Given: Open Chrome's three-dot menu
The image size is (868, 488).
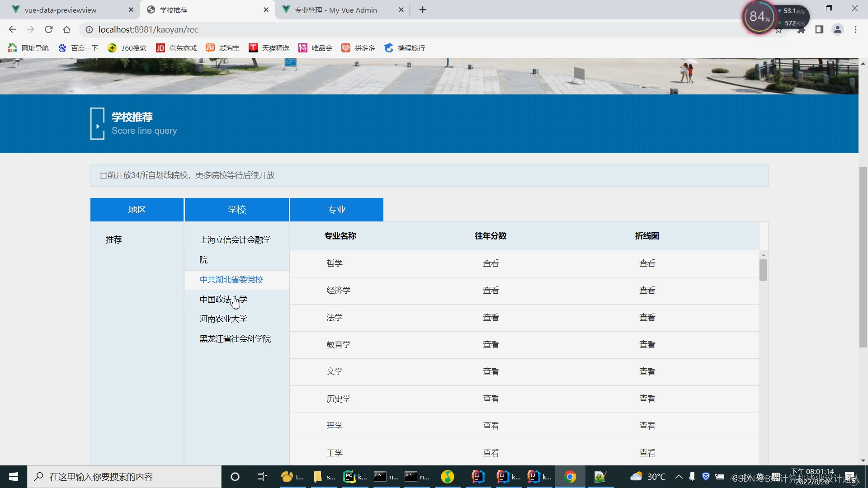Looking at the screenshot, I should (x=855, y=29).
